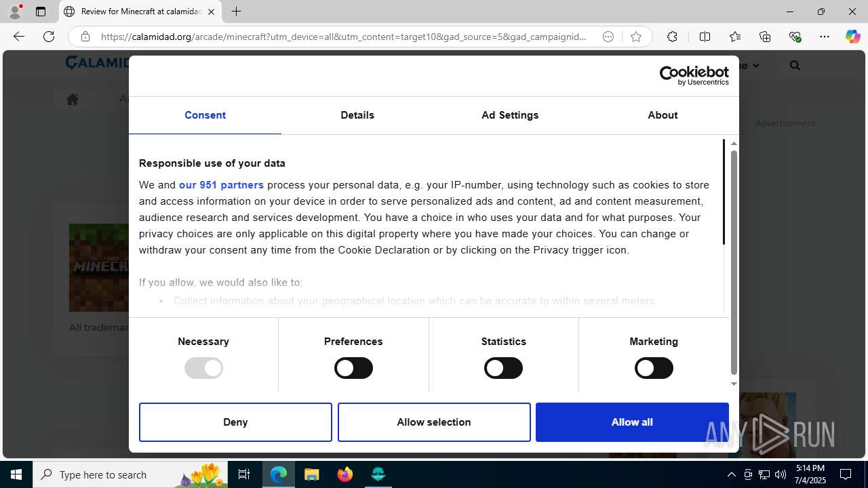Open the tab actions menu icon
This screenshot has width=868, height=488.
pyautogui.click(x=41, y=12)
